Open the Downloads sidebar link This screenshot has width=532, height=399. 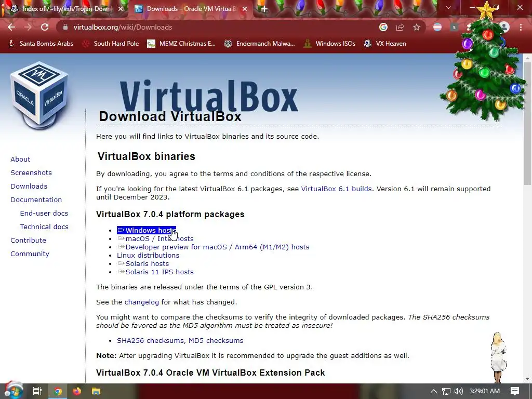tap(29, 187)
